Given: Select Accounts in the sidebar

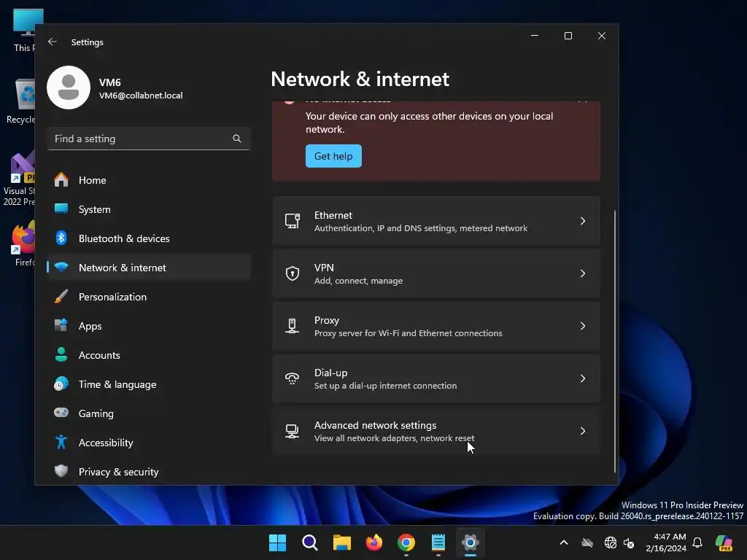Looking at the screenshot, I should click(x=149, y=355).
